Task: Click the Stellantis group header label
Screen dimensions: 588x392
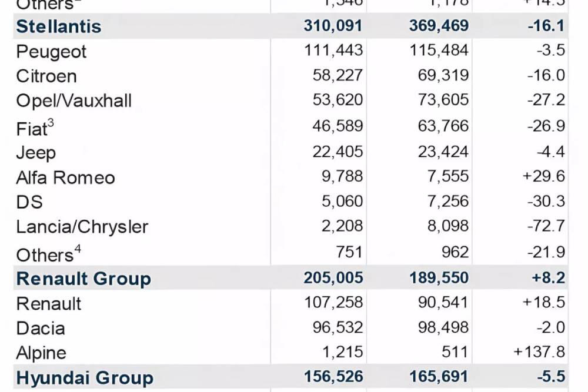Action: pos(59,26)
